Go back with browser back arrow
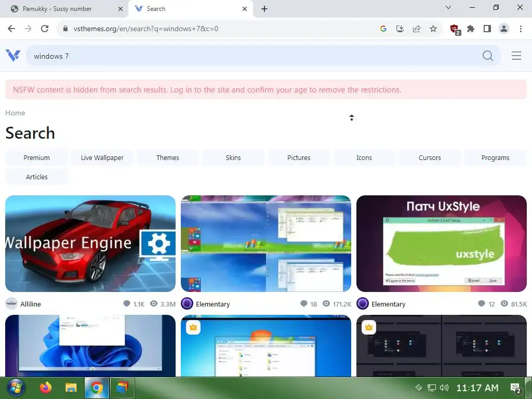This screenshot has height=399, width=532. click(11, 29)
